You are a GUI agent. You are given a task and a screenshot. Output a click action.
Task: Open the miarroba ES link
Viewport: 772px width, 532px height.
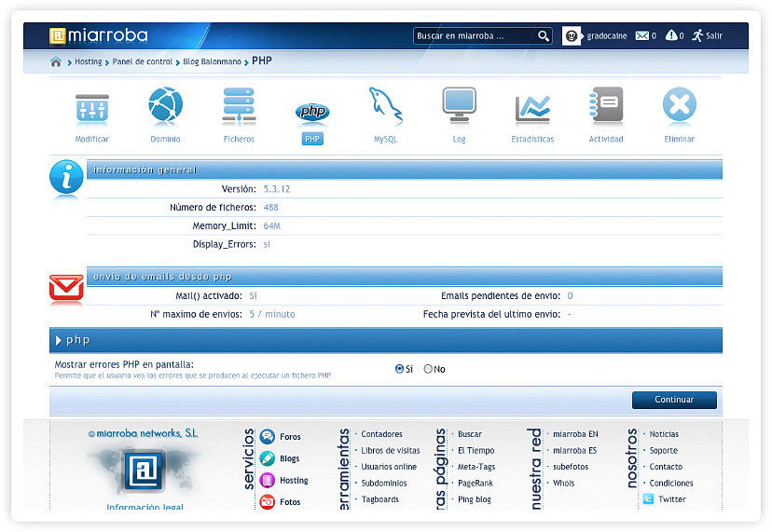click(x=574, y=450)
